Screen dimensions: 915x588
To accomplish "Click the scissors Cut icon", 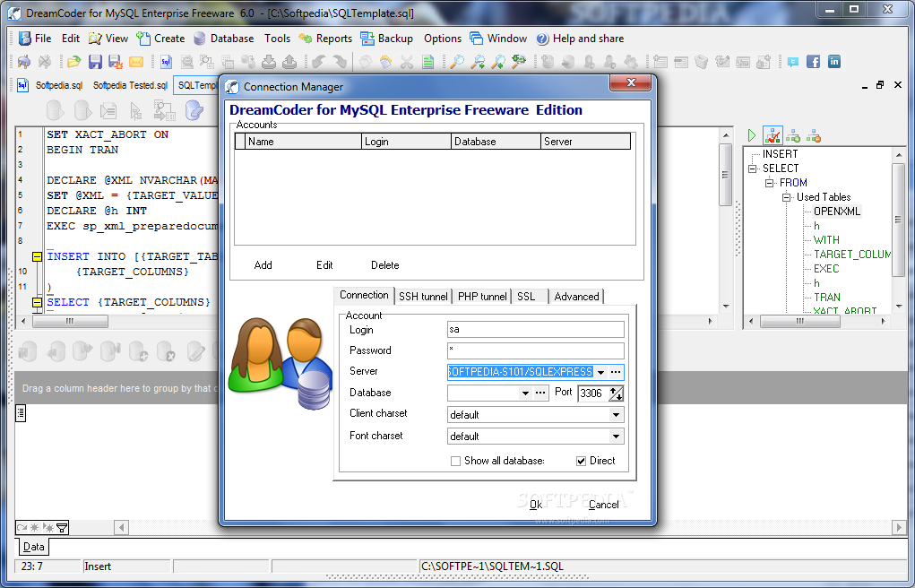I will pos(407,61).
